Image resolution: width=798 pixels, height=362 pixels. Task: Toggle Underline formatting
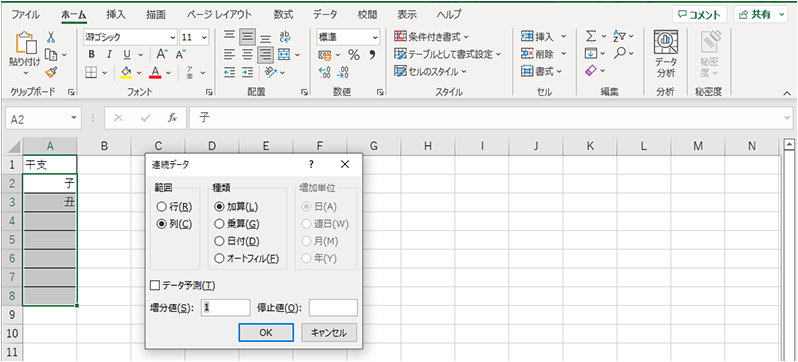click(127, 54)
